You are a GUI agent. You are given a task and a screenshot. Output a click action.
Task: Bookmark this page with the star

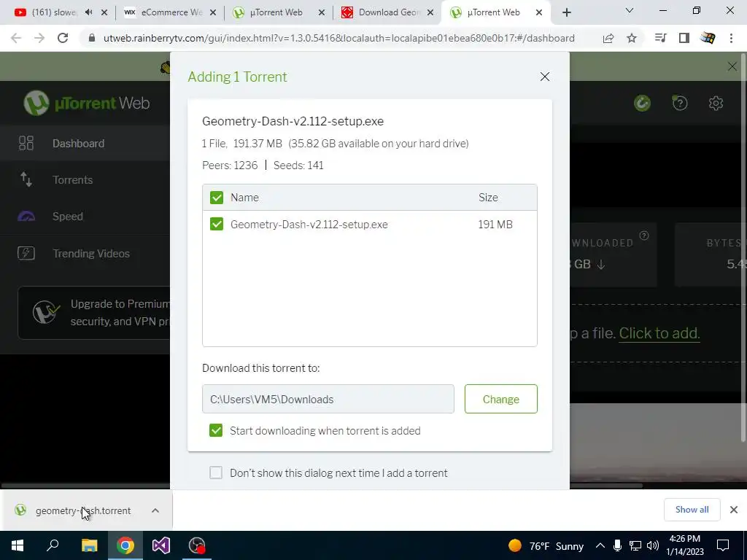point(632,38)
